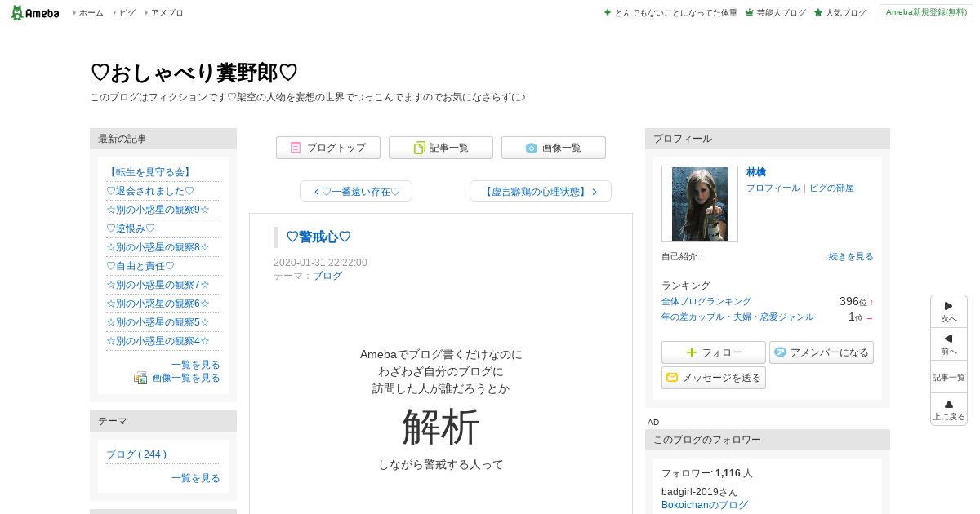
Task: Open the profile photo thumbnail
Action: coord(700,204)
